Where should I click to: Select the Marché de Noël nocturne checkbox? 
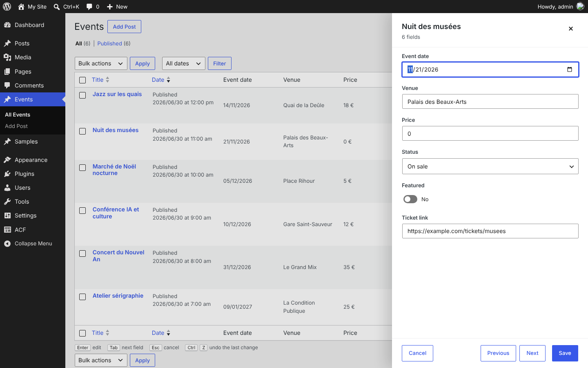82,168
